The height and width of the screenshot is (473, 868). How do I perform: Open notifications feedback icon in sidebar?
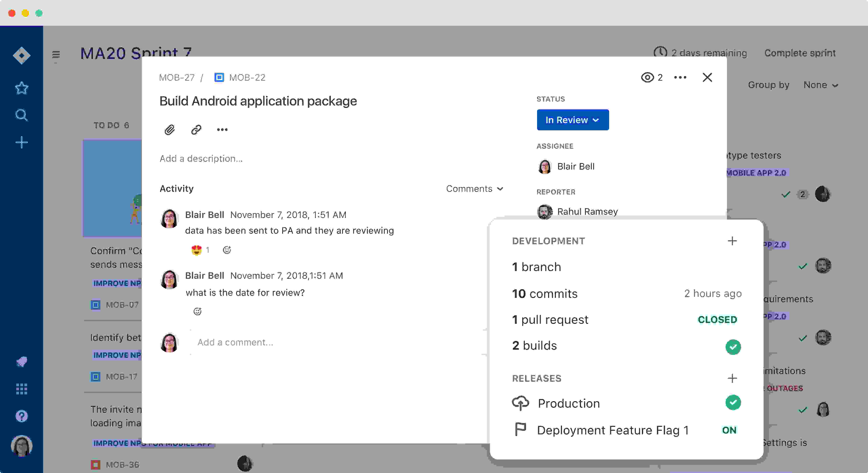22,362
